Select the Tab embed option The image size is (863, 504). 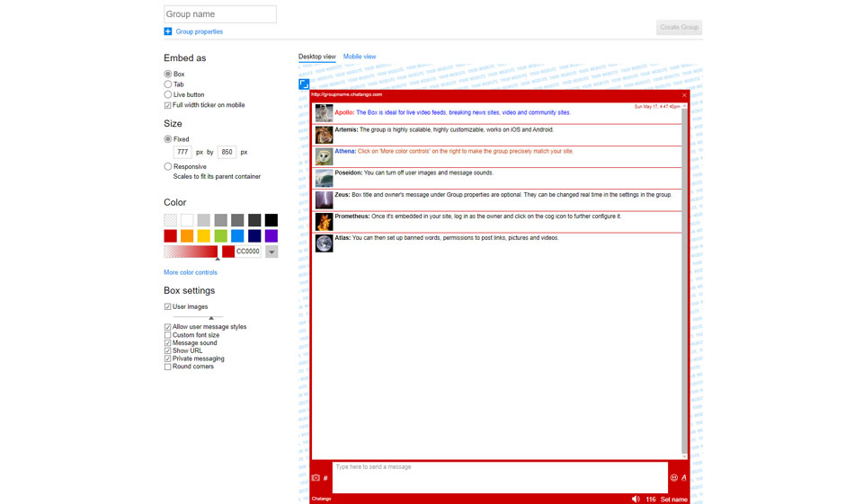coord(168,84)
